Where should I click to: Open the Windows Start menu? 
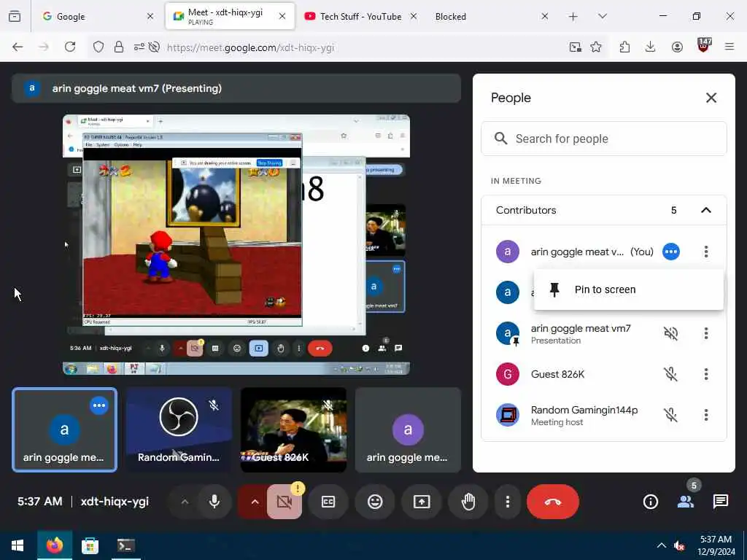click(18, 545)
